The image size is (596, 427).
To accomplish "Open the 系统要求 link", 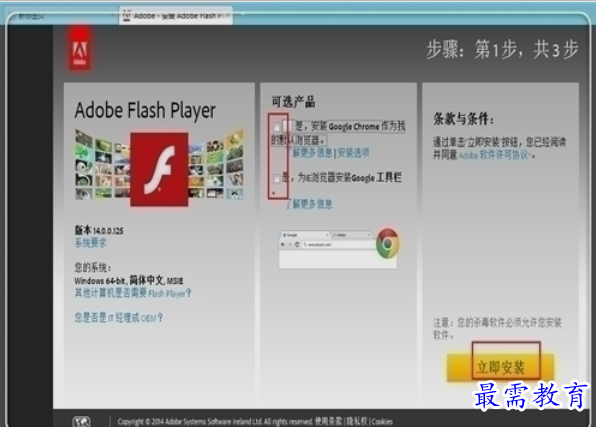I will click(x=90, y=243).
